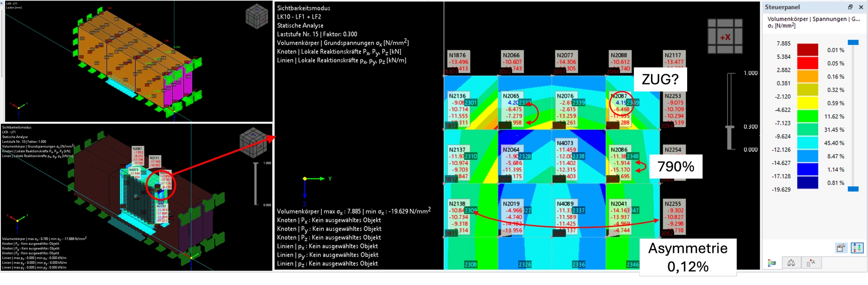This screenshot has width=868, height=285.
Task: Select the olive 0.381 color swatch
Action: click(x=807, y=90)
